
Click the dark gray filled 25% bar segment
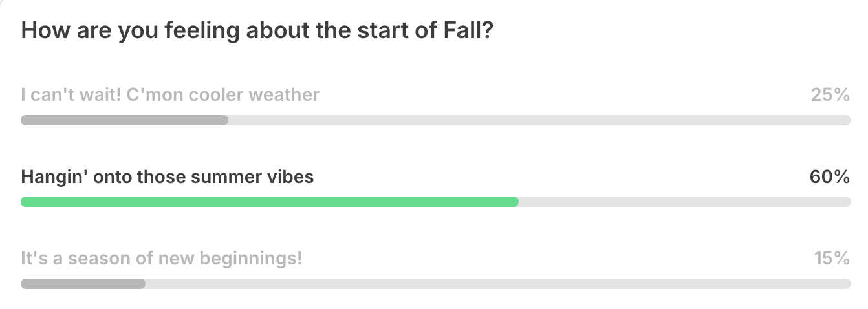(x=124, y=120)
